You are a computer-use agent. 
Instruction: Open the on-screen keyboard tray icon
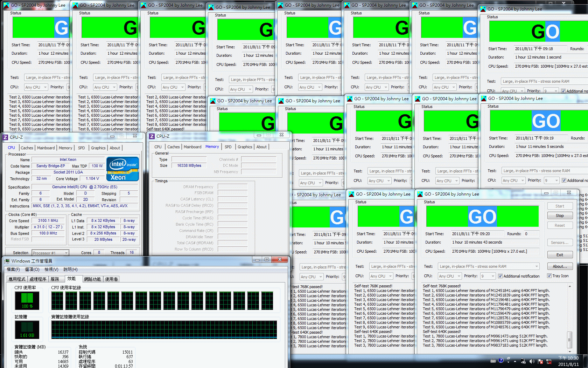[x=493, y=361]
